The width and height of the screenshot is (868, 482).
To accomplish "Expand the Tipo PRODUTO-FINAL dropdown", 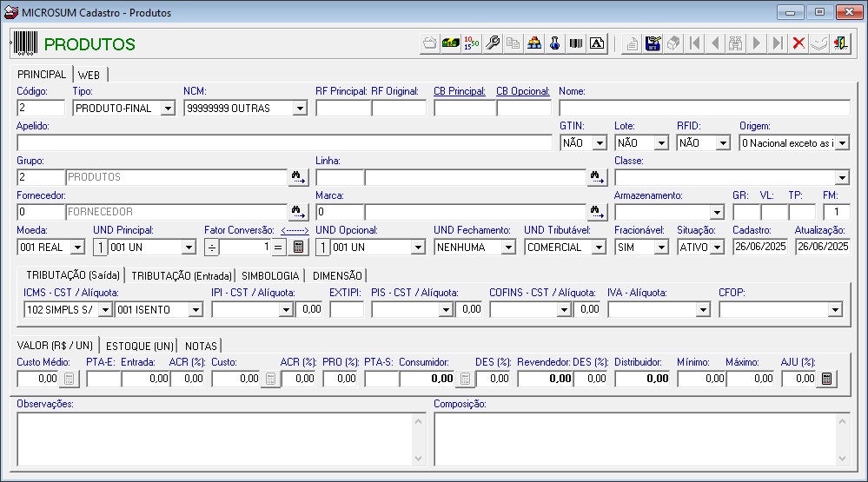I will pos(168,109).
